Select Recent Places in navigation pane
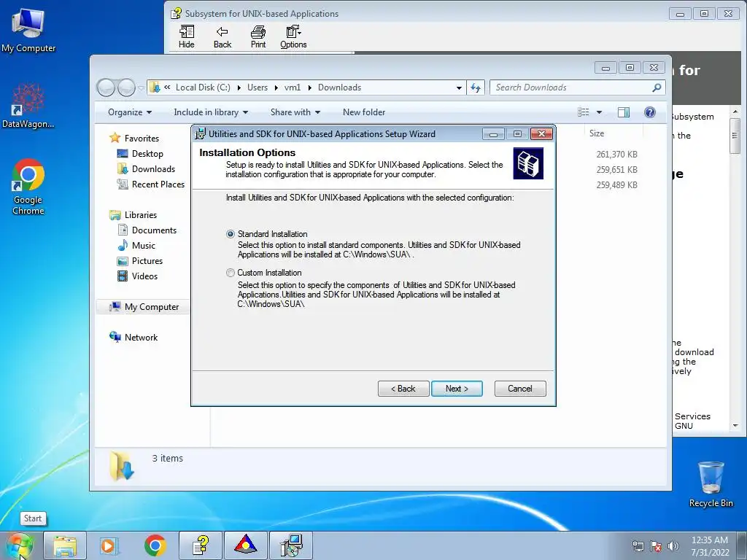Viewport: 747px width, 560px height. [x=158, y=184]
